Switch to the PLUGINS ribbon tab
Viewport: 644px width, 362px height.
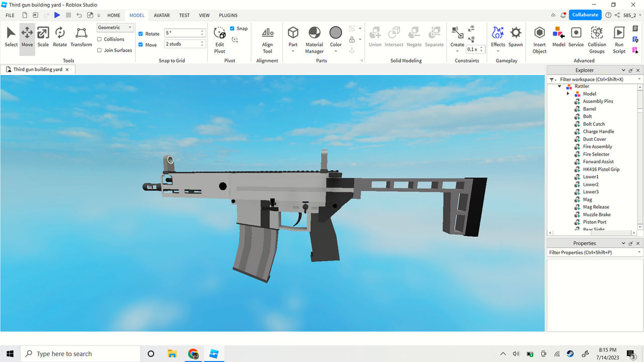pos(228,16)
